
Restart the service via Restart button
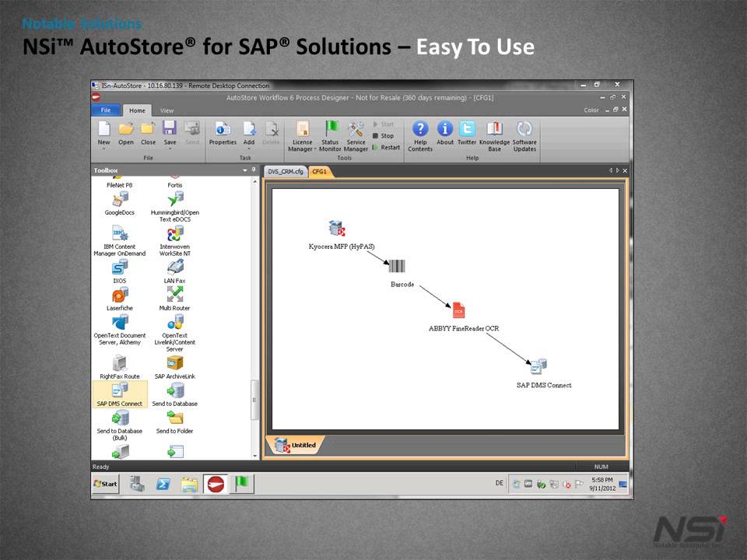coord(386,148)
